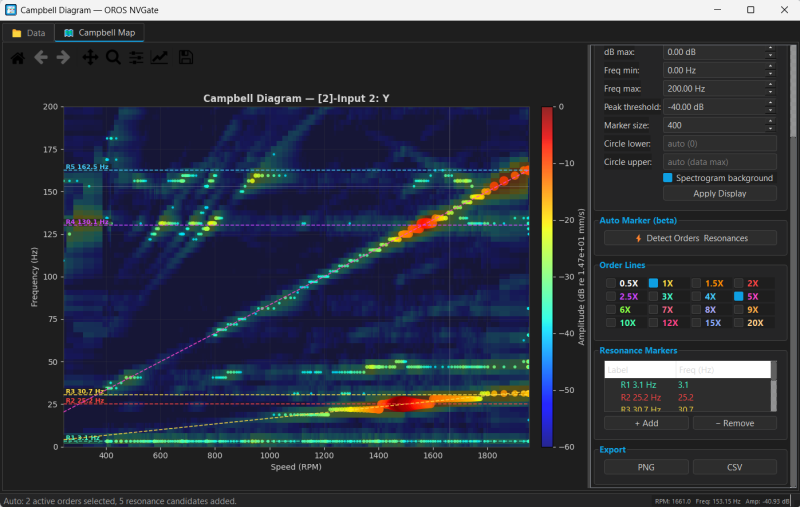Click the Apply Display button

click(x=719, y=194)
